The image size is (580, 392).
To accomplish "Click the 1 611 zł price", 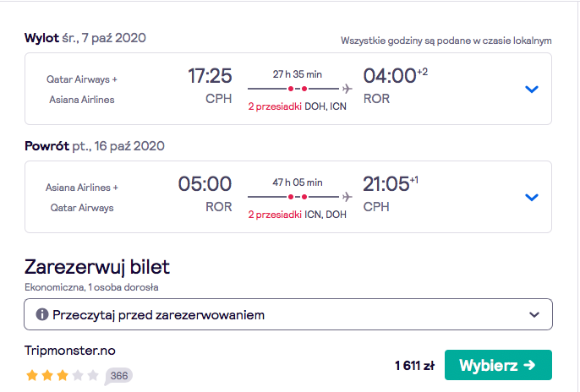I will 414,366.
